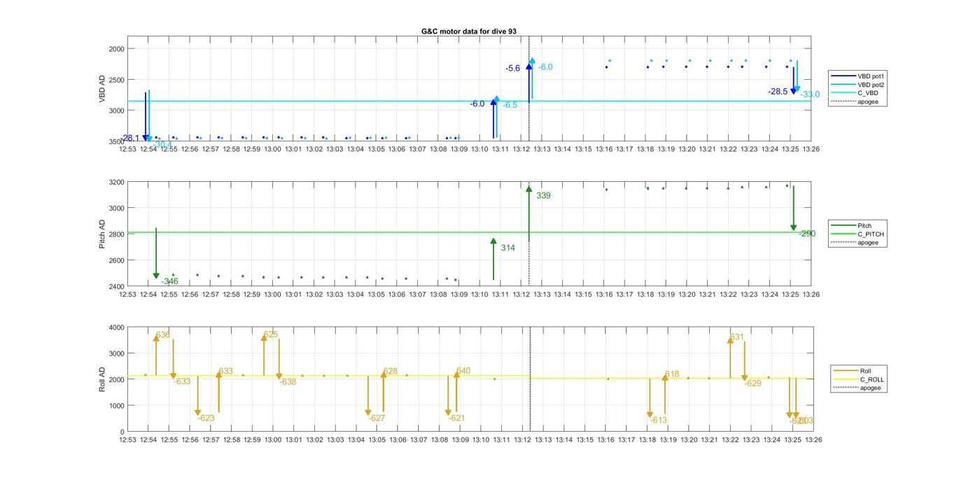Click the '12:53' tick under Roll plot
The image size is (980, 485).
click(x=127, y=440)
